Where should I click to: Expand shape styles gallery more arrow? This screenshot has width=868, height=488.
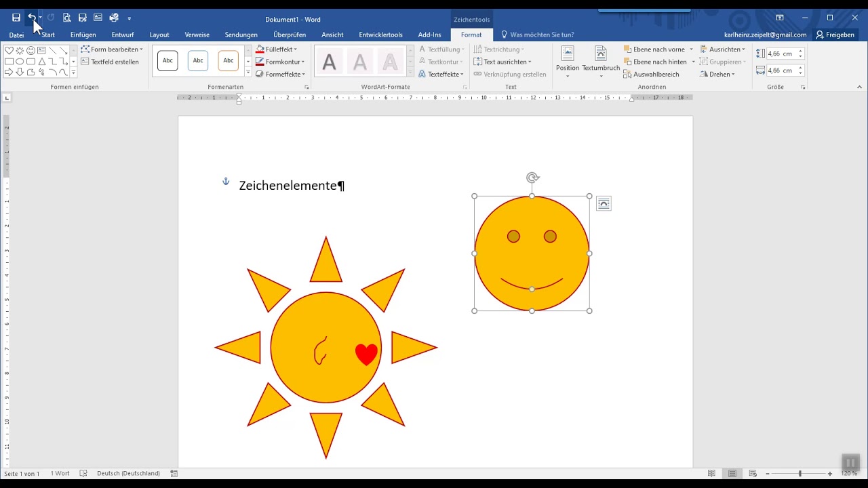248,72
